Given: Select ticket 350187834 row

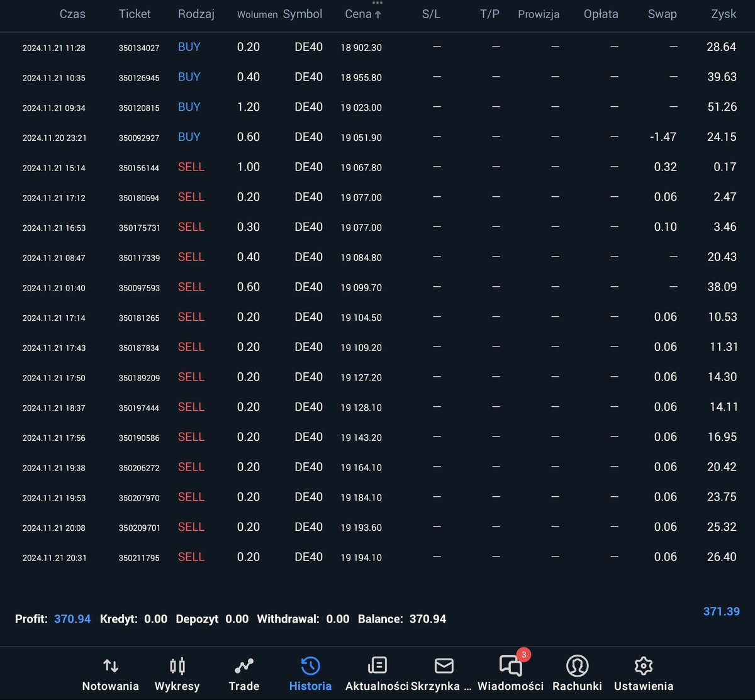Looking at the screenshot, I should pyautogui.click(x=377, y=347).
